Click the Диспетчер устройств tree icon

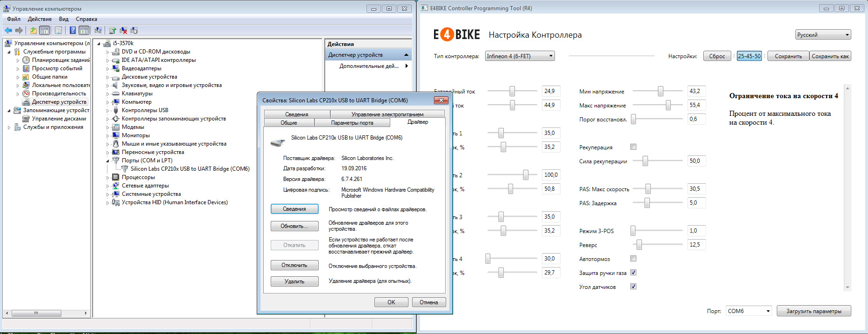point(26,102)
